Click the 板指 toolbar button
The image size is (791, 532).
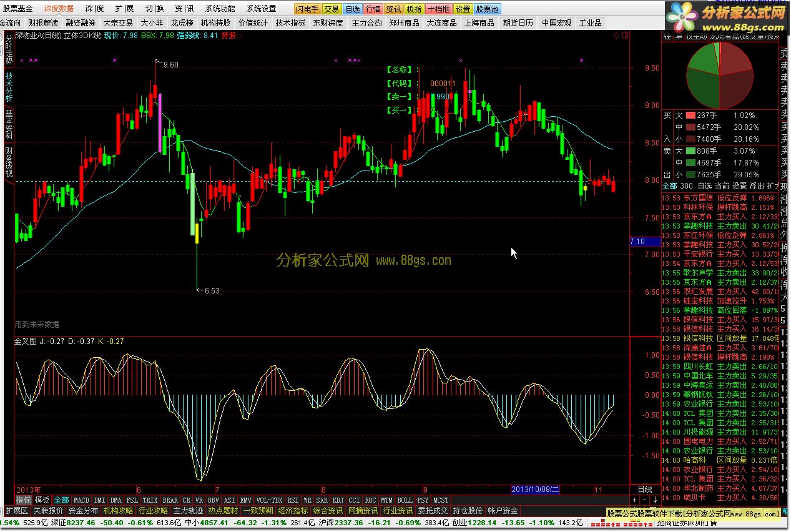pyautogui.click(x=414, y=9)
